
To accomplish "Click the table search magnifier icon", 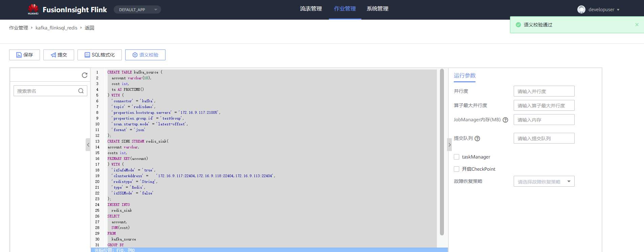I will coord(81,91).
